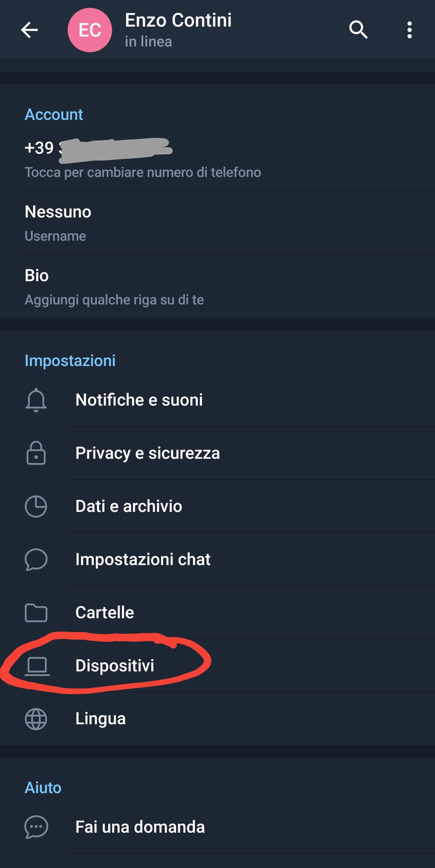Viewport: 435px width, 868px height.
Task: Open the three-dot overflow menu
Action: click(x=409, y=30)
